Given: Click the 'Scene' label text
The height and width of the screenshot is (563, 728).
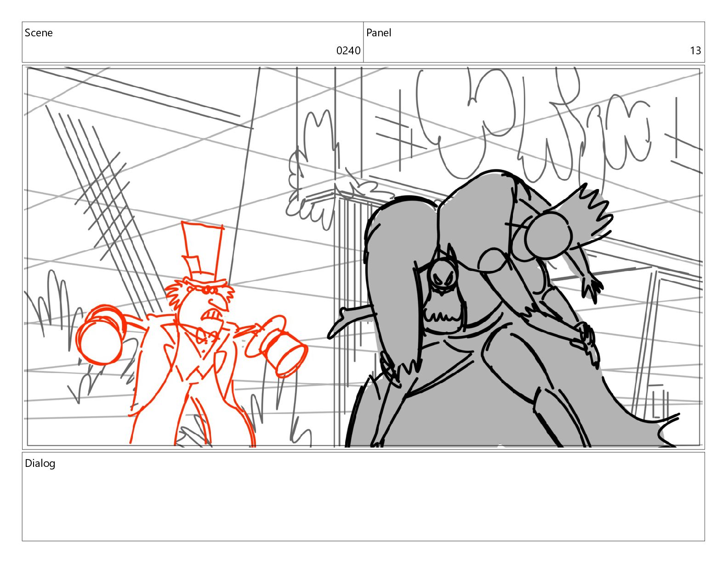Looking at the screenshot, I should [39, 33].
